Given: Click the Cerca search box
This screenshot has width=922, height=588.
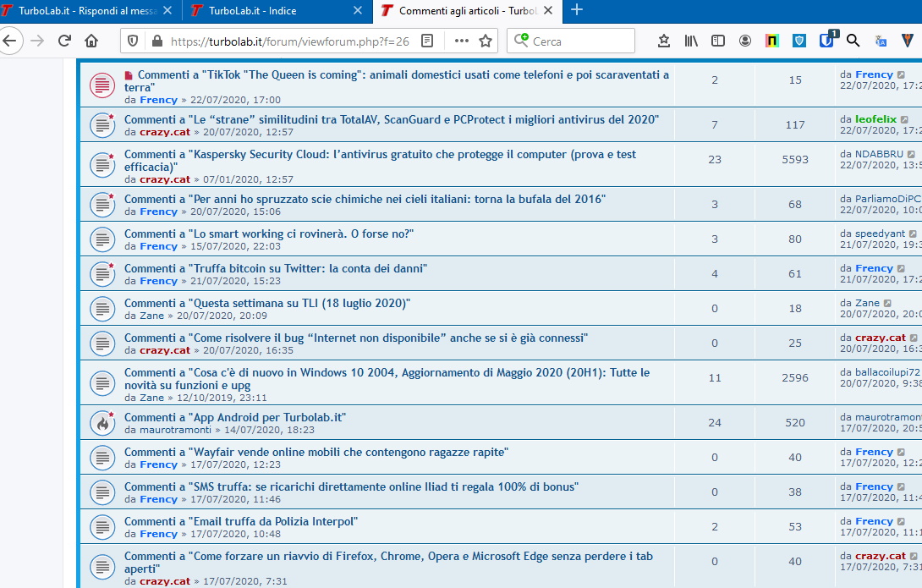Looking at the screenshot, I should (x=571, y=41).
